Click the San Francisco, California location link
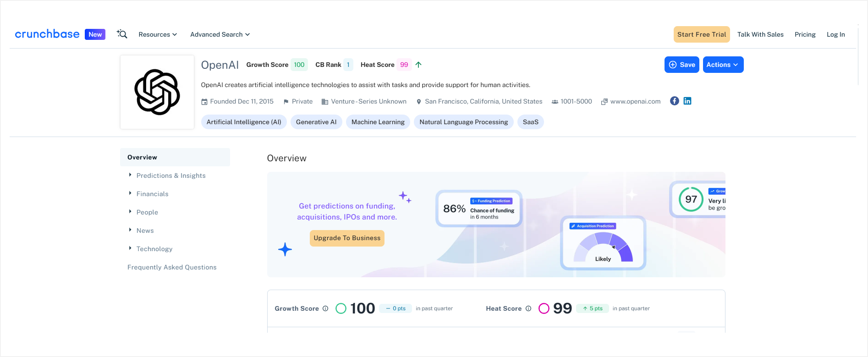The width and height of the screenshot is (868, 357). click(483, 101)
